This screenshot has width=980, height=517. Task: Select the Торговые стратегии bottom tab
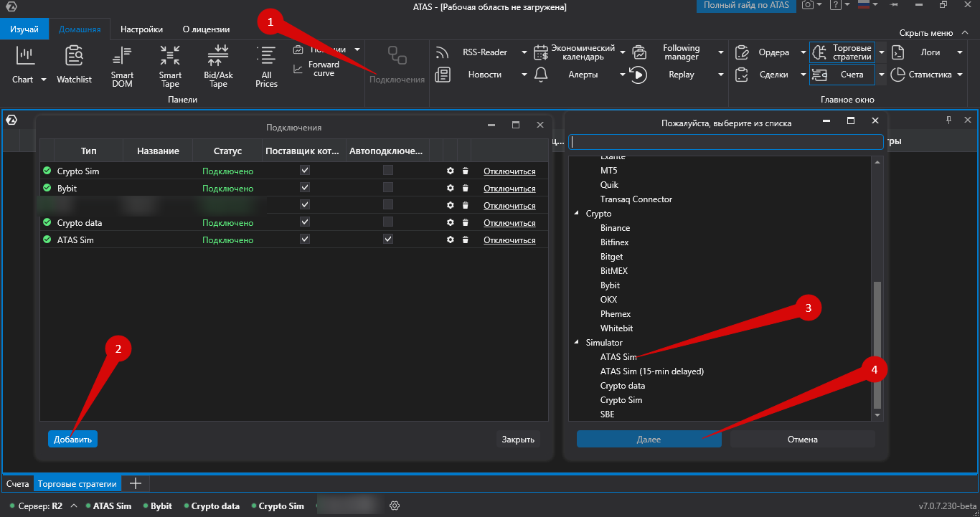click(77, 484)
